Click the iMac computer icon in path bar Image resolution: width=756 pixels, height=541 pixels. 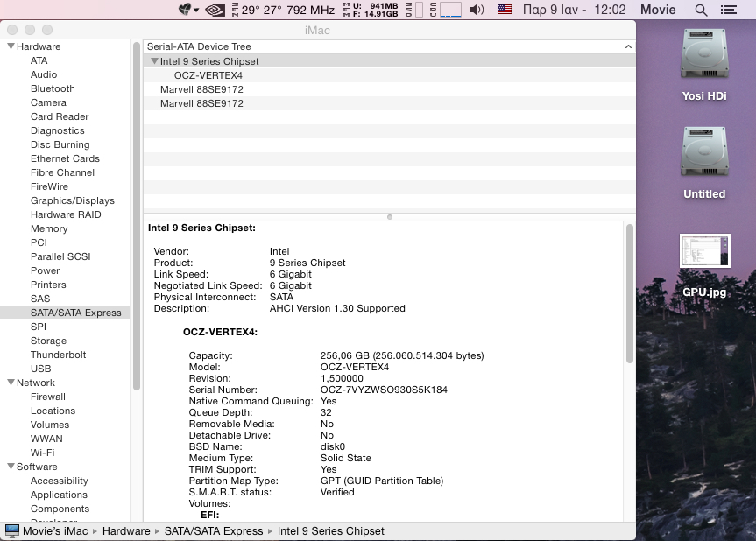coord(12,530)
